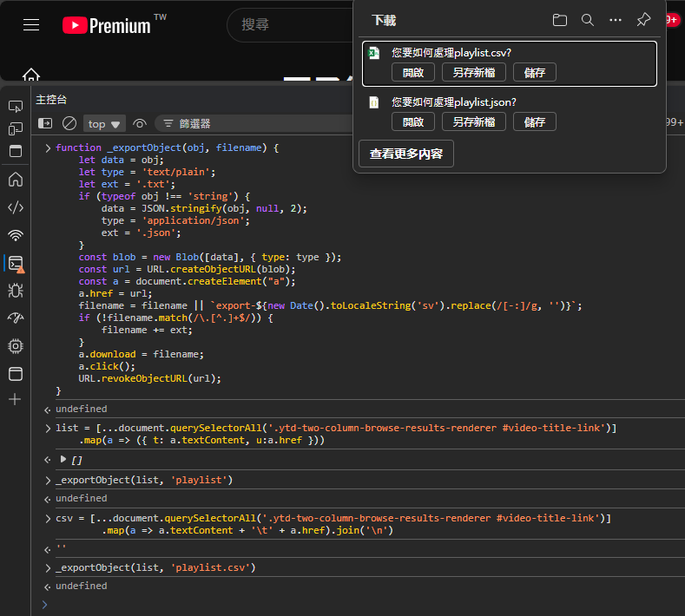Open the YouTube hamburger guide menu
Image resolution: width=685 pixels, height=616 pixels.
[x=31, y=25]
